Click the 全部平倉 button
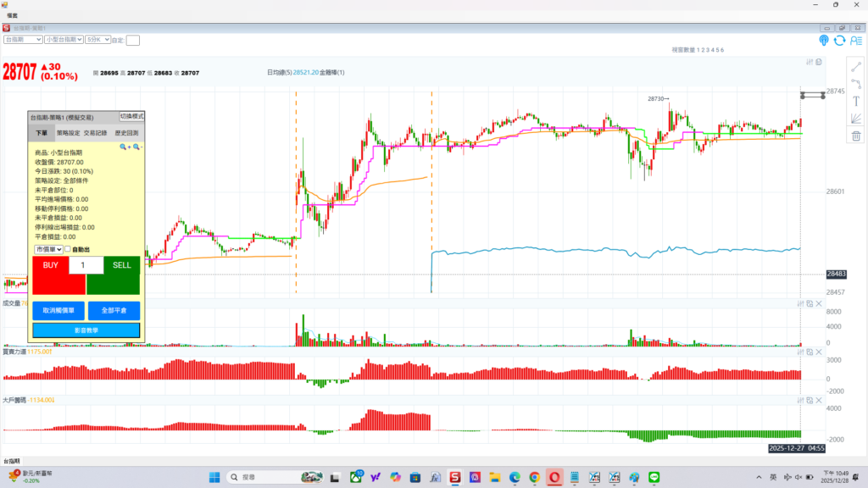This screenshot has width=868, height=488. pyautogui.click(x=114, y=311)
